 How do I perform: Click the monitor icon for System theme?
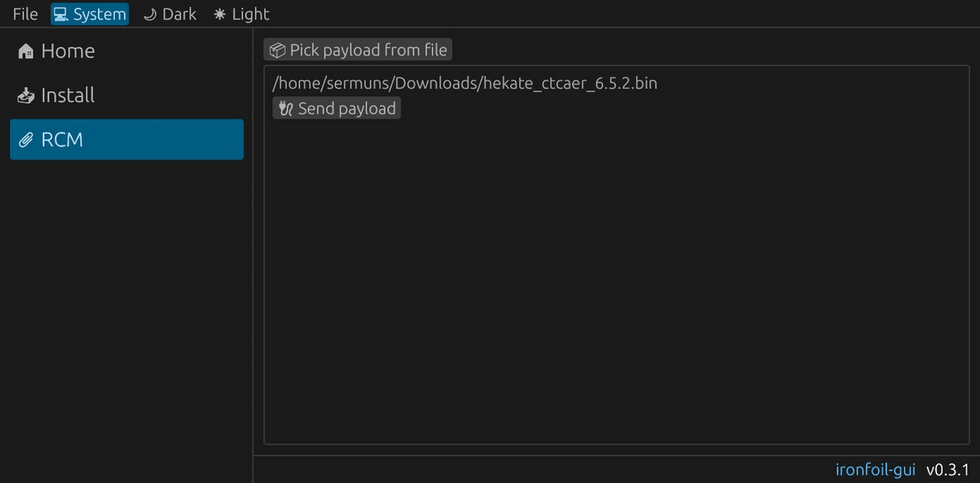60,15
